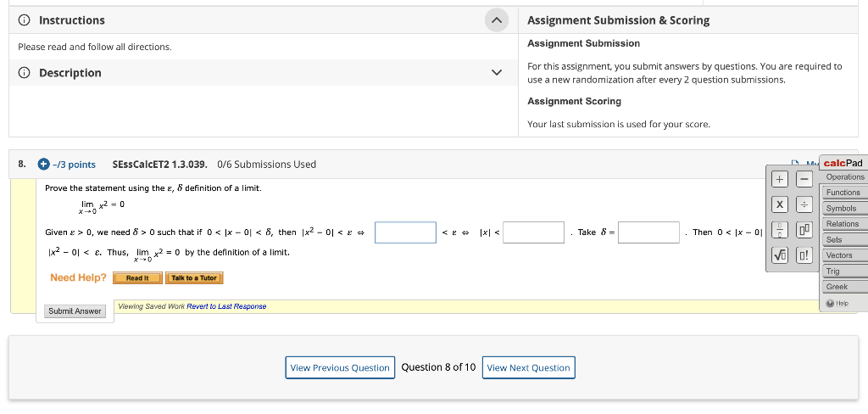Focus the first answer box before '< ε'
This screenshot has width=868, height=414.
point(406,232)
